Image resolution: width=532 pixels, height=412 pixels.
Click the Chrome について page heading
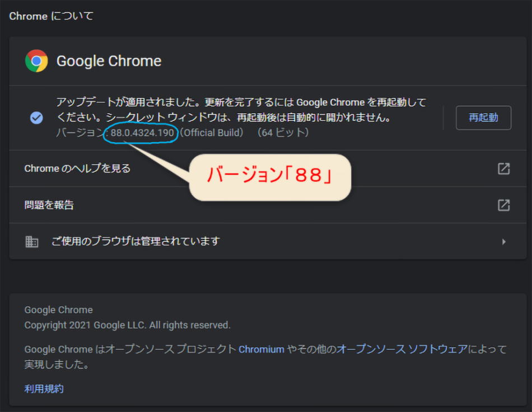tap(51, 16)
